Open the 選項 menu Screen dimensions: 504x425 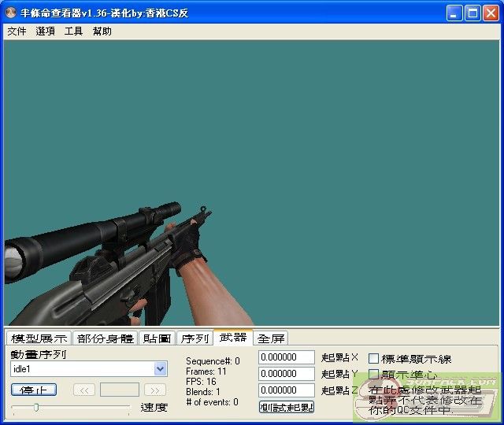pos(45,31)
